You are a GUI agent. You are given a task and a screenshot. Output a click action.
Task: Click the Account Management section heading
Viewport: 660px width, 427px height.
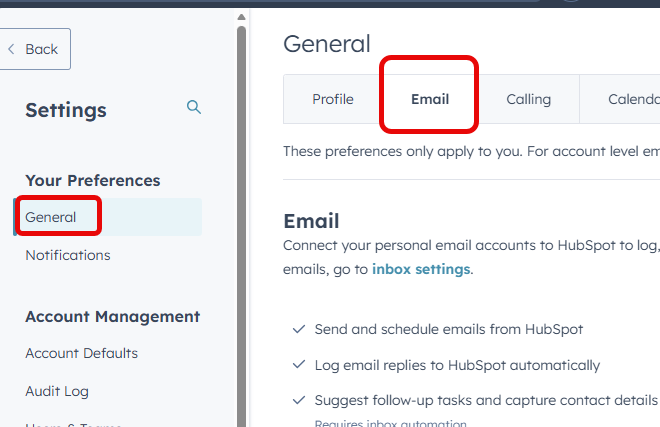[x=112, y=316]
